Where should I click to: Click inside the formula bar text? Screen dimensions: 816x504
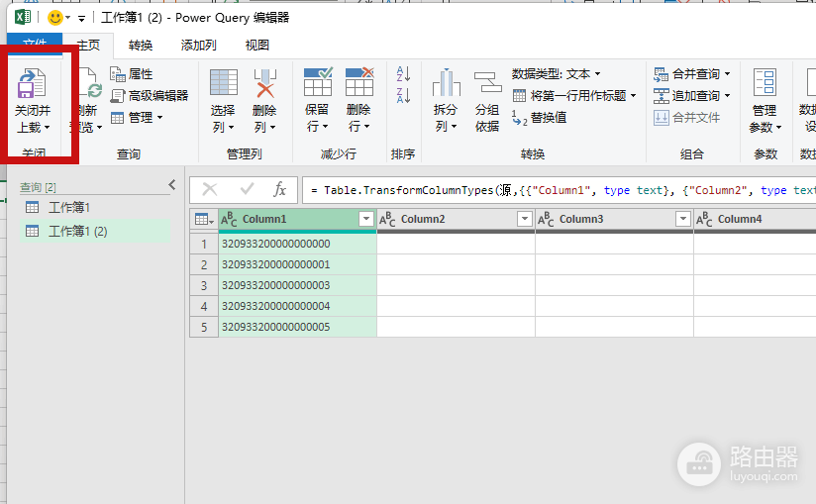click(x=559, y=190)
